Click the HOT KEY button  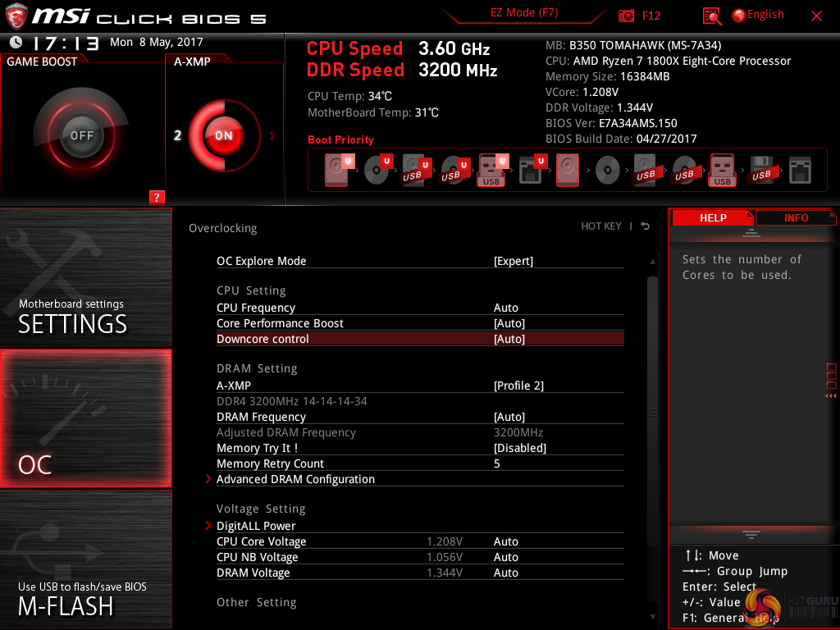pos(601,226)
